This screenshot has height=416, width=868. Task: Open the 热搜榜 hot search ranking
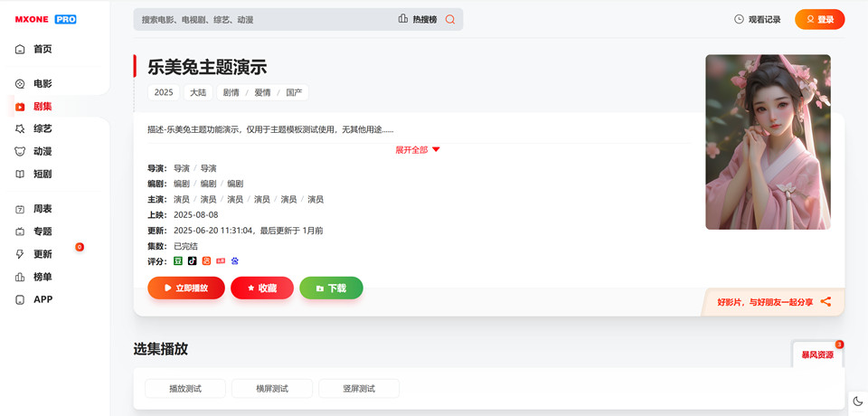pyautogui.click(x=418, y=19)
